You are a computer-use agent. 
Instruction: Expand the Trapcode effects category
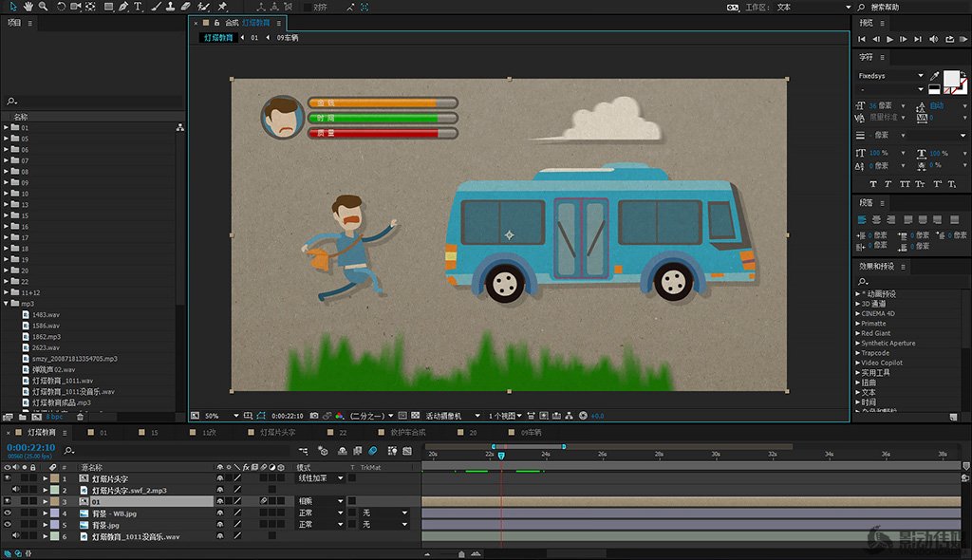(x=858, y=353)
